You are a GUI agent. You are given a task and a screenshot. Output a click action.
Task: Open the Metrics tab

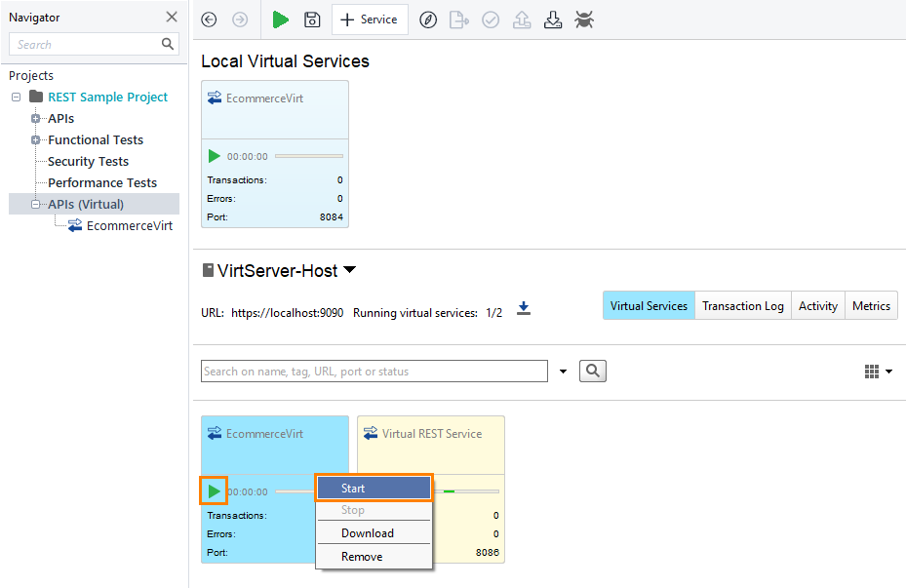point(871,305)
